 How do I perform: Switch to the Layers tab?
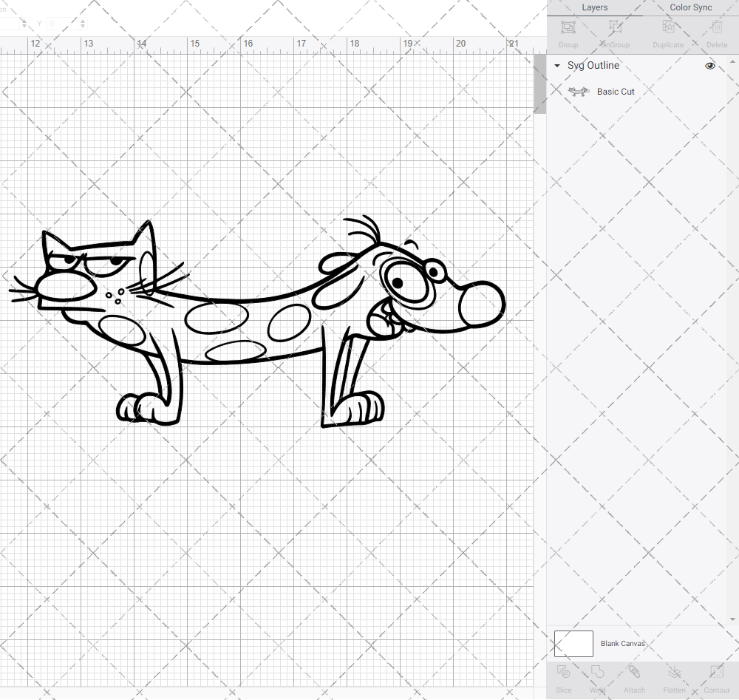[594, 7]
